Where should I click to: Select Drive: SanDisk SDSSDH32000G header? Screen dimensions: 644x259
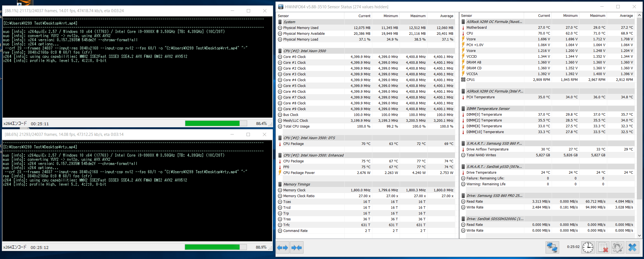pos(495,219)
